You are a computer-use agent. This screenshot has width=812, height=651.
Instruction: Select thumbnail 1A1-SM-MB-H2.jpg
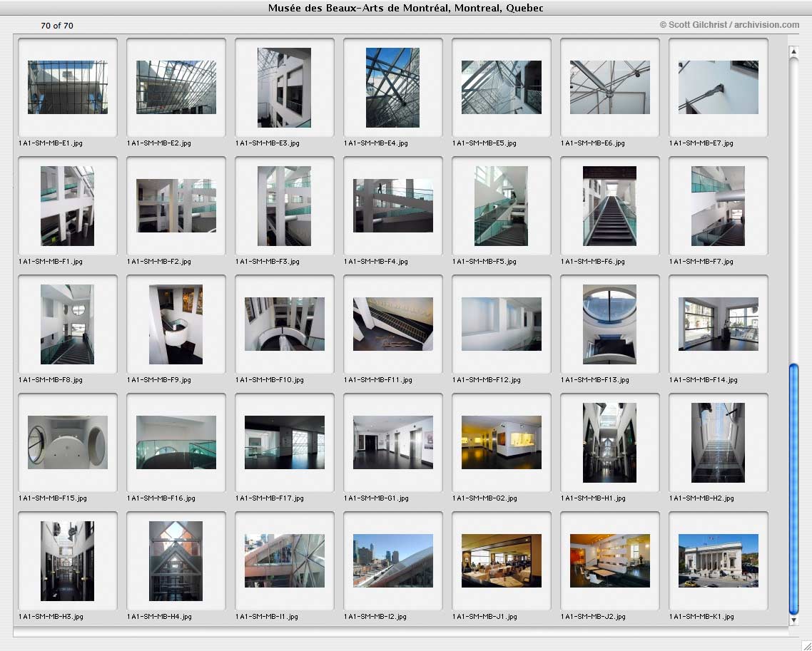pos(719,443)
